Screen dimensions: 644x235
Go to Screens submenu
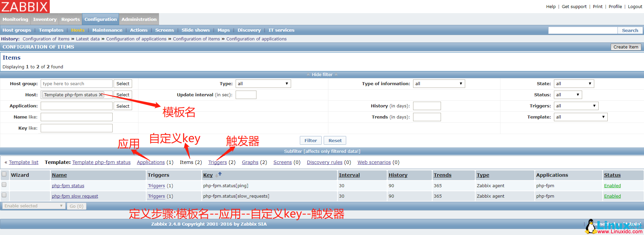tap(165, 30)
